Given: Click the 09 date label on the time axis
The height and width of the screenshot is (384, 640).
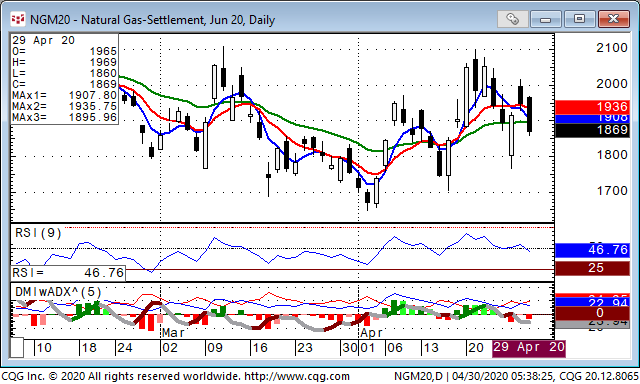Looking at the screenshot, I should tap(215, 348).
